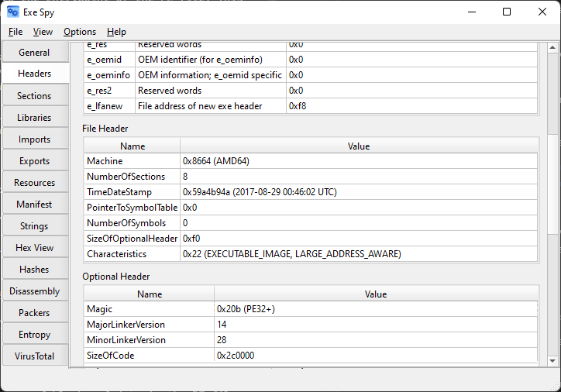View the Resources tab
Viewport: 561px width, 392px height.
point(34,183)
